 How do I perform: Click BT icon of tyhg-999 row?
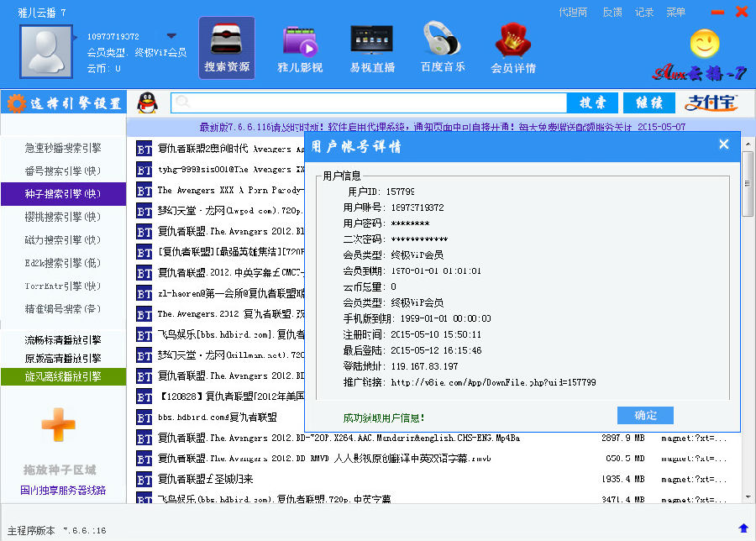tap(144, 170)
